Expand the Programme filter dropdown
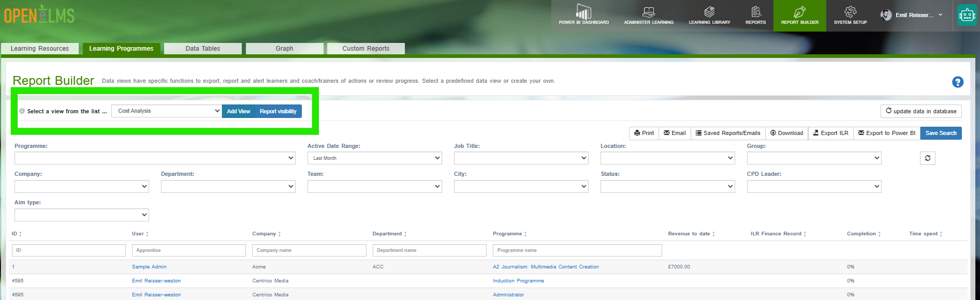Viewport: 980px width, 300px height. (155, 158)
